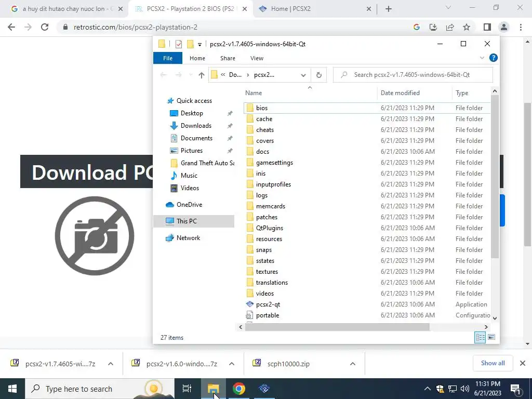The height and width of the screenshot is (399, 532).
Task: Close the downloads bar
Action: [x=523, y=363]
